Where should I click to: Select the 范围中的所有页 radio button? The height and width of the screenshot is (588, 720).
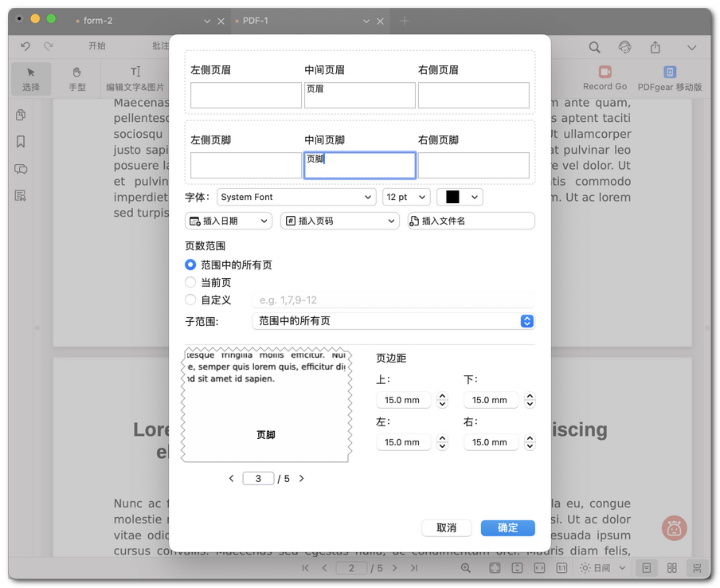click(x=190, y=265)
